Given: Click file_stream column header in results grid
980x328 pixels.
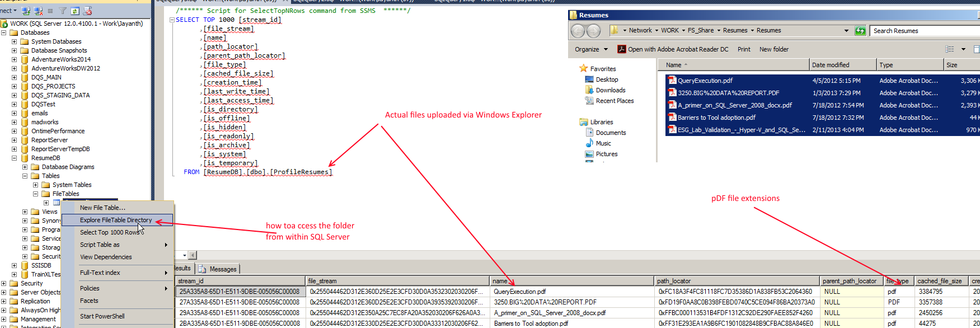Looking at the screenshot, I should click(397, 281).
